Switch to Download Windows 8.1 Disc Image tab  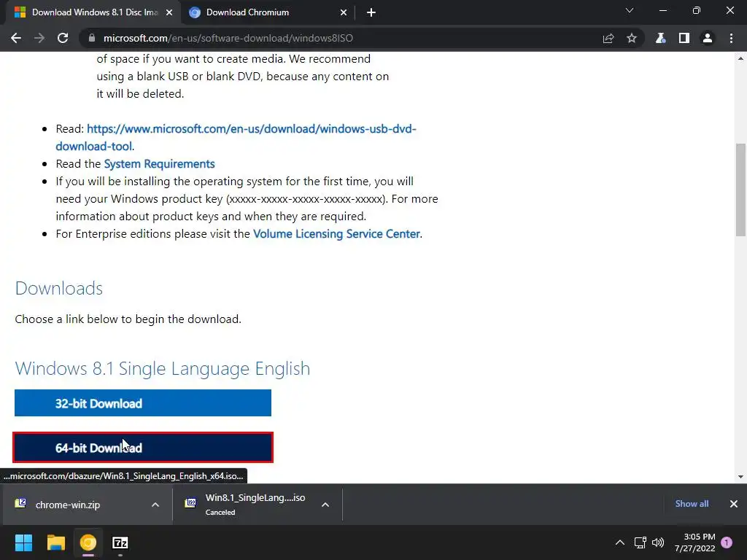(93, 12)
